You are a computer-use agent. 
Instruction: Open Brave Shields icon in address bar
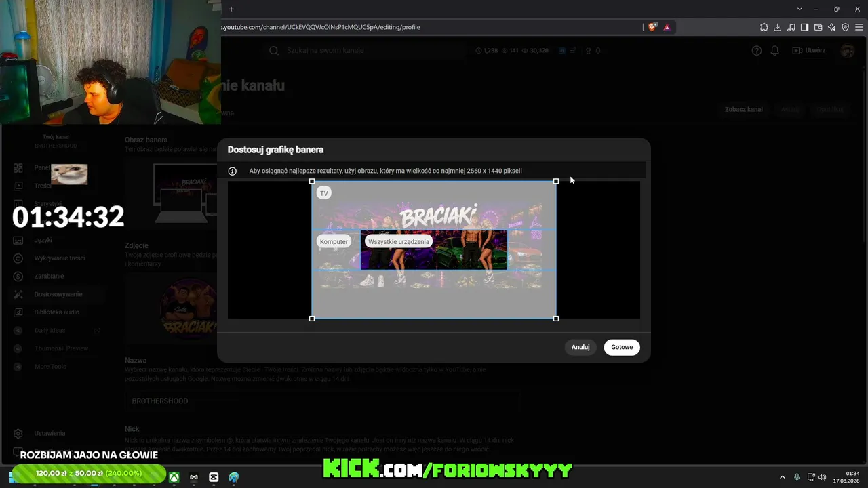tap(652, 27)
